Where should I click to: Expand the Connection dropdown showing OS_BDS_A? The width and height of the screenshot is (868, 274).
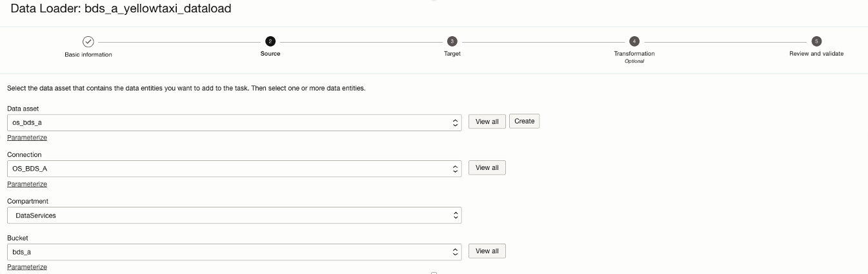(x=234, y=168)
